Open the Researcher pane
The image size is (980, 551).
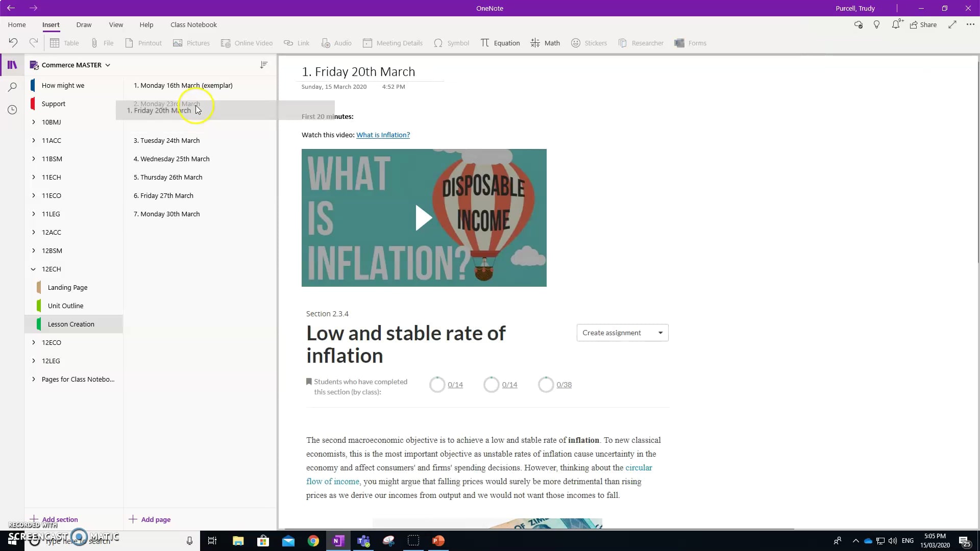641,43
